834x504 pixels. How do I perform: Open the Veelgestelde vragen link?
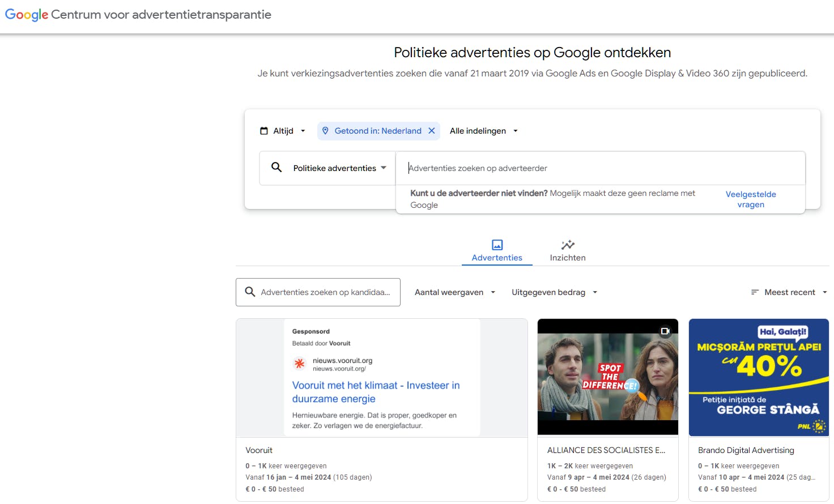(x=751, y=199)
